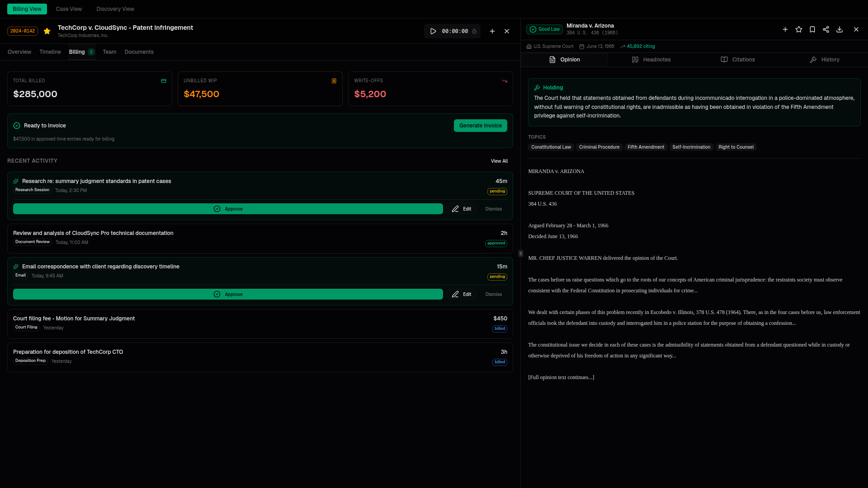The width and height of the screenshot is (868, 488).
Task: Select the Right to Counsel topic tag
Action: coord(736,147)
